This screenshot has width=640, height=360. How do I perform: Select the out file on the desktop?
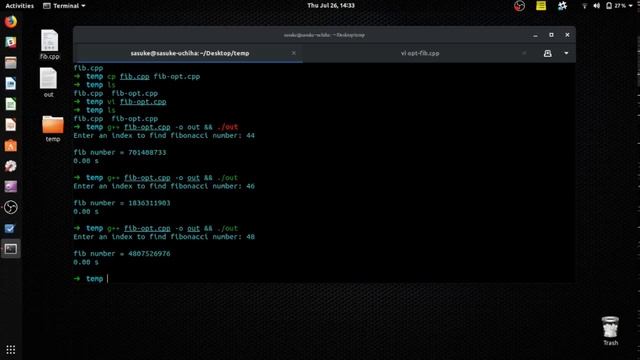49,83
